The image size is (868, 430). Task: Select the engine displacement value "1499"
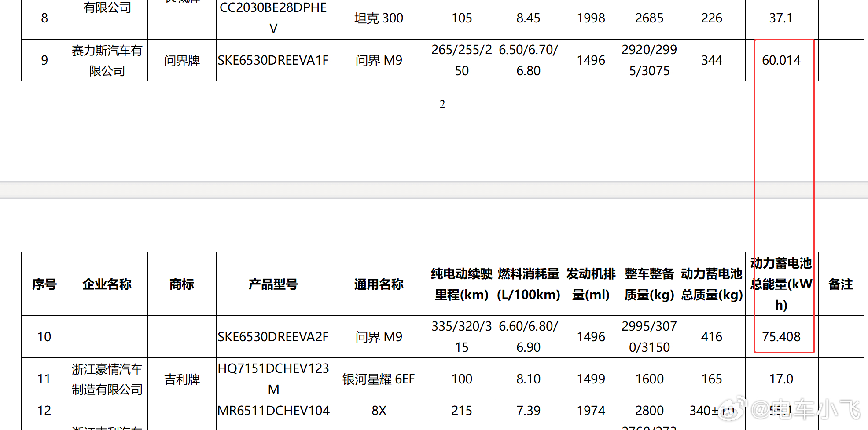(591, 379)
